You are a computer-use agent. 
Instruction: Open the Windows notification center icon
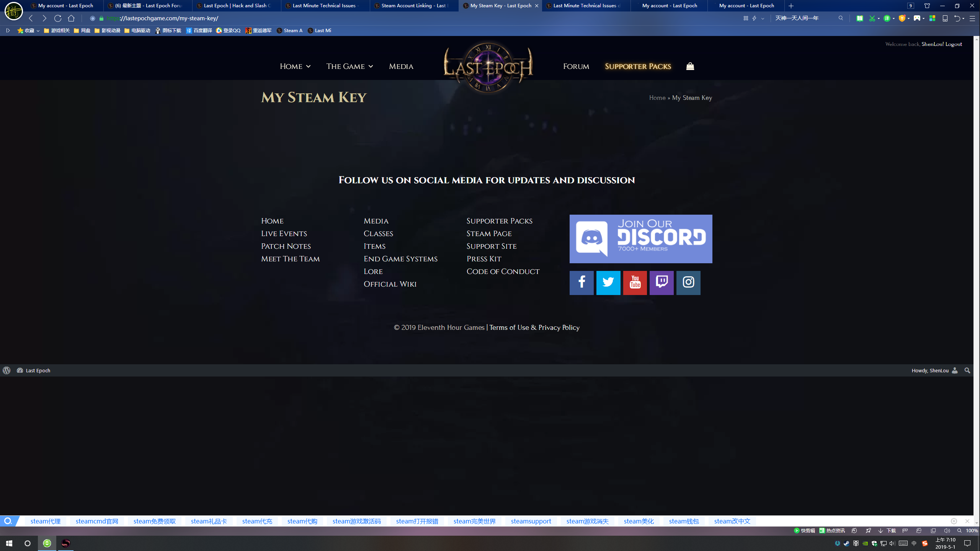967,543
